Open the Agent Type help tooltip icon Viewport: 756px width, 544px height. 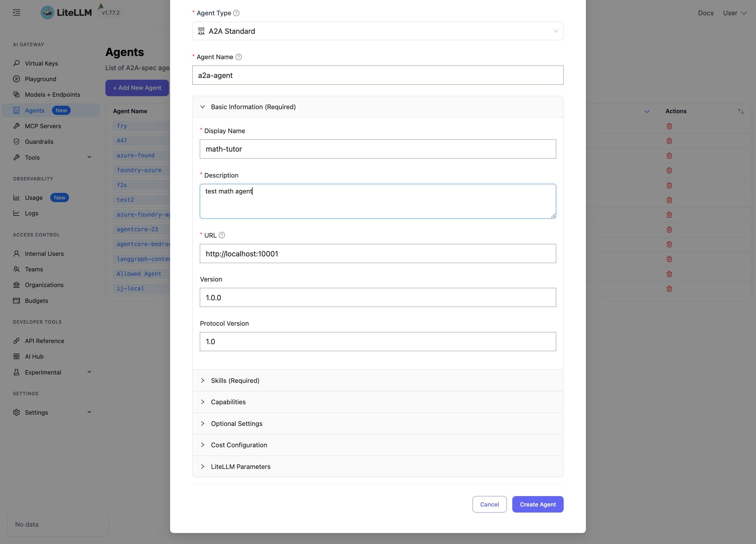pyautogui.click(x=236, y=13)
